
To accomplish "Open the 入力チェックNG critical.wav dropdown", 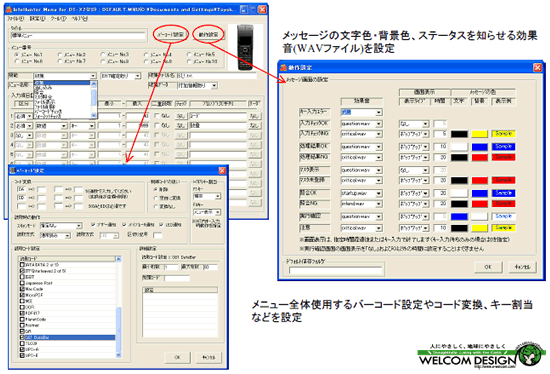I will (362, 134).
